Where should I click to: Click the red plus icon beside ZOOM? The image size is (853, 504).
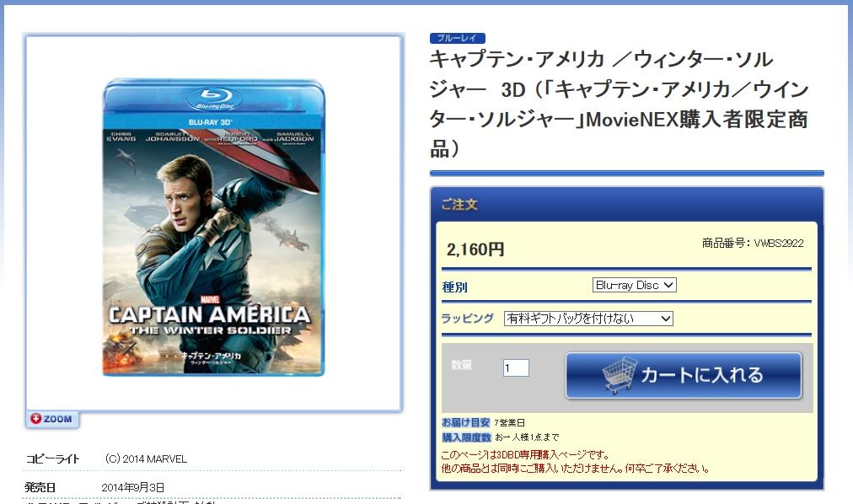[36, 419]
